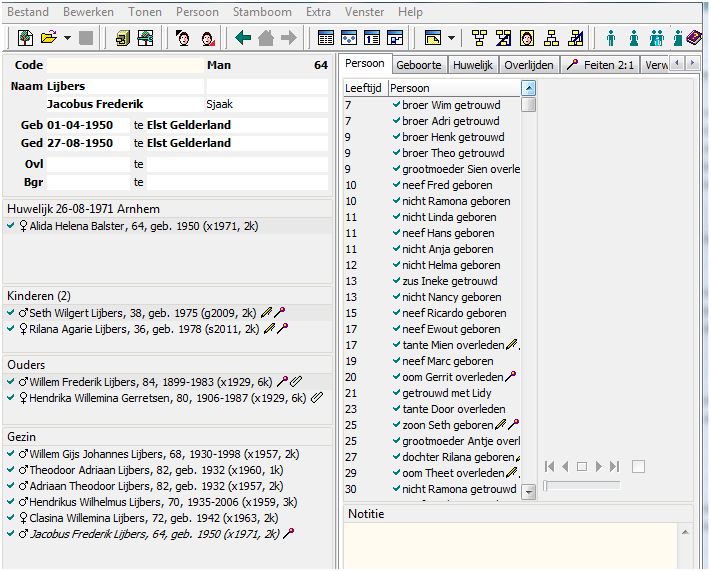Screen dimensions: 711x571
Task: Open the Stamboom menu
Action: pyautogui.click(x=262, y=12)
